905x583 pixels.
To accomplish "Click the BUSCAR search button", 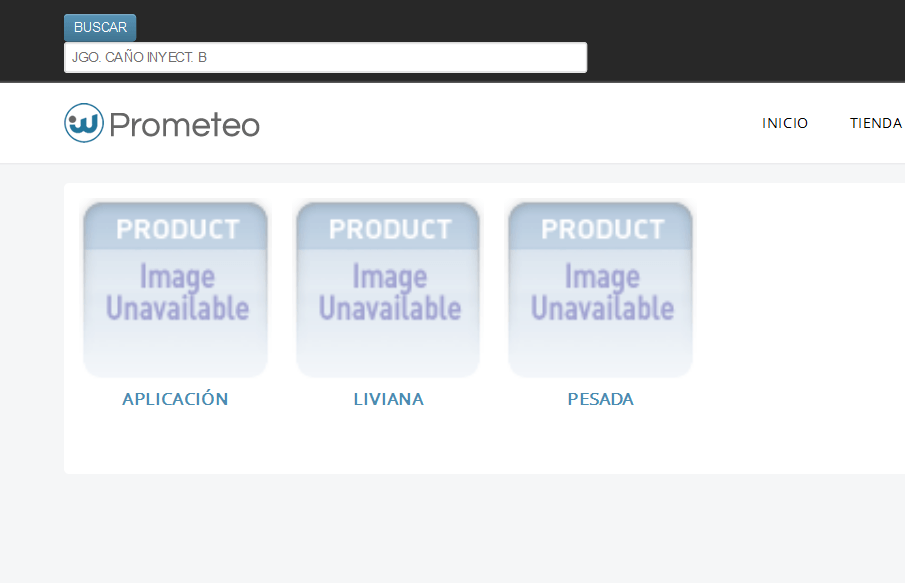I will pos(100,27).
